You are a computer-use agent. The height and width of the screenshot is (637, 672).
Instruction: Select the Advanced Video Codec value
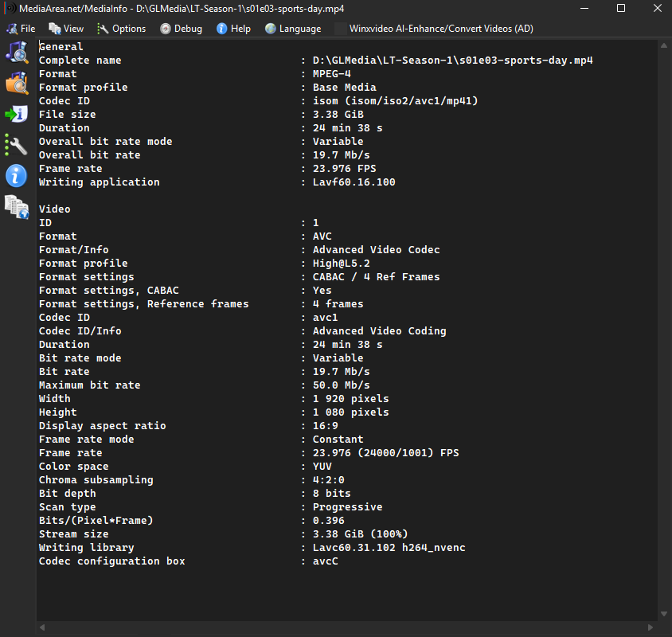[x=377, y=250]
